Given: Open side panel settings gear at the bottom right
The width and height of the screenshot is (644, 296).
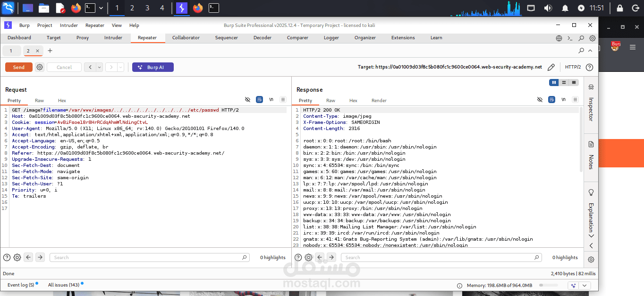Looking at the screenshot, I should tap(591, 260).
